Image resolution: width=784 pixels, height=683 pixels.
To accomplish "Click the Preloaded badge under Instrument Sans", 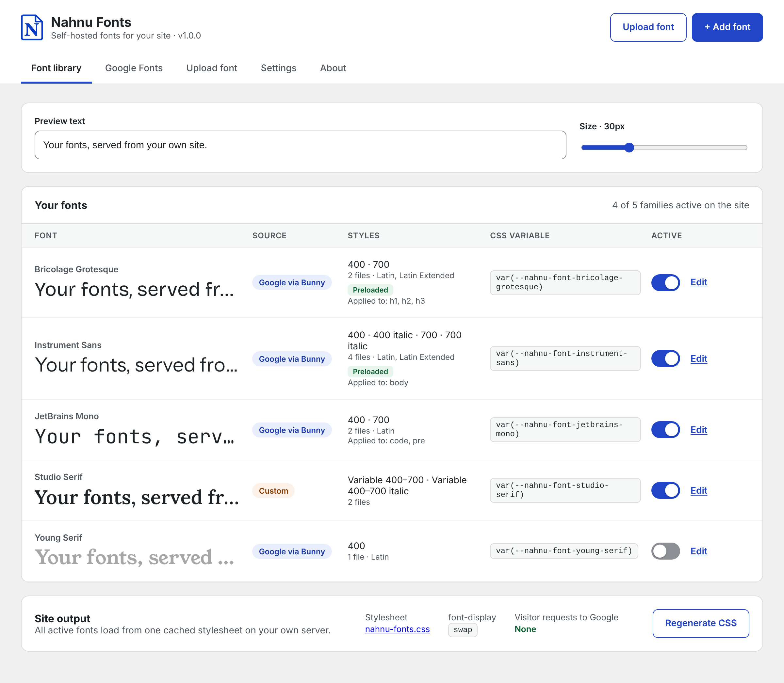I will [370, 372].
